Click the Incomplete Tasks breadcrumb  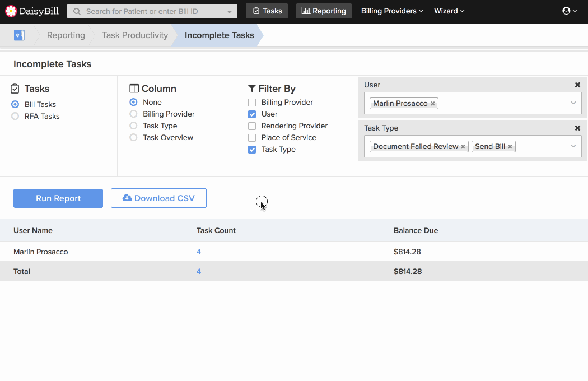tap(219, 35)
